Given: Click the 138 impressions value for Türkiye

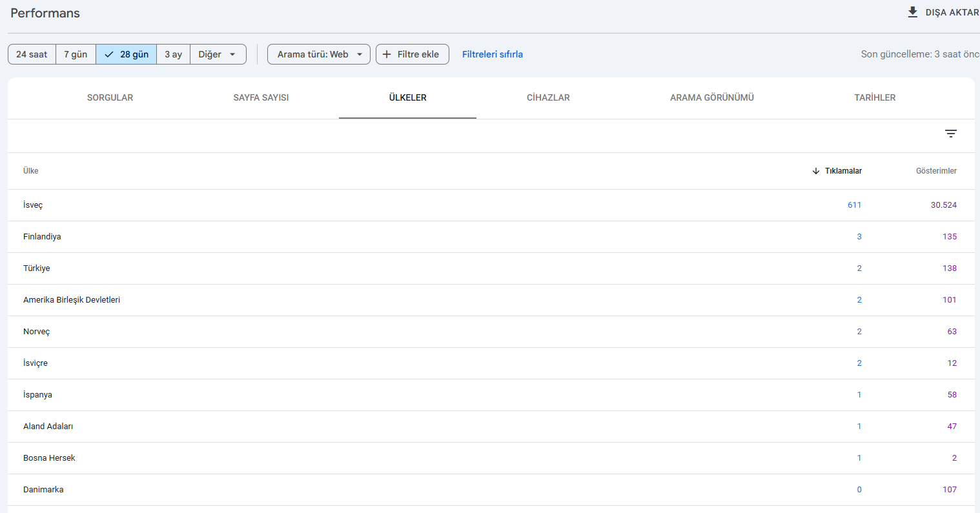Looking at the screenshot, I should [x=950, y=268].
